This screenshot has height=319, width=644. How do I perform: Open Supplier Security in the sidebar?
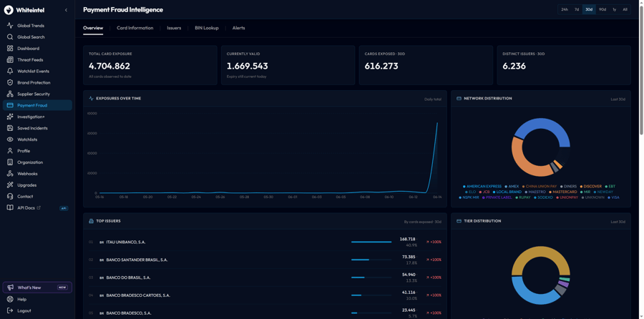point(37,94)
